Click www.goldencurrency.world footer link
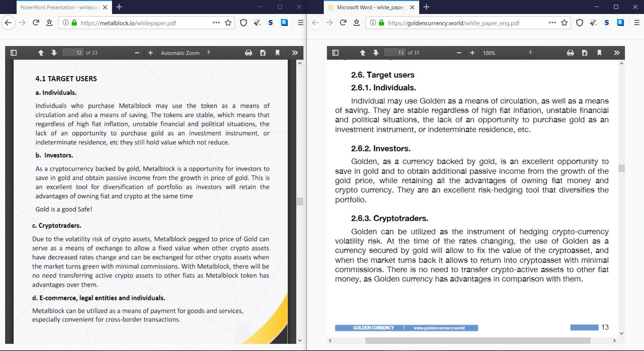 439,328
